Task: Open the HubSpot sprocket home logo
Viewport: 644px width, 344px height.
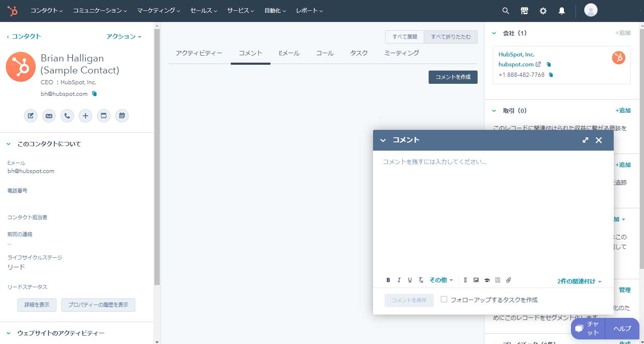Action: pos(12,11)
